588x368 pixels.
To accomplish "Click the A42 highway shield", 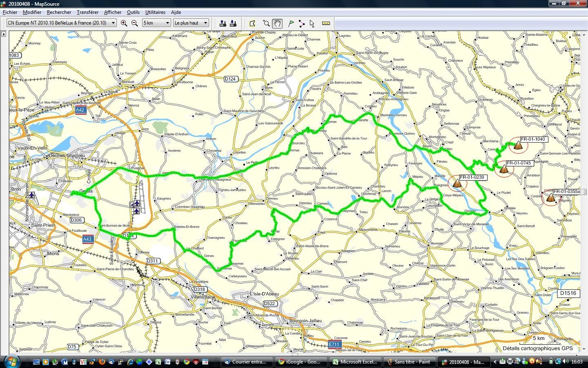I will [x=80, y=110].
